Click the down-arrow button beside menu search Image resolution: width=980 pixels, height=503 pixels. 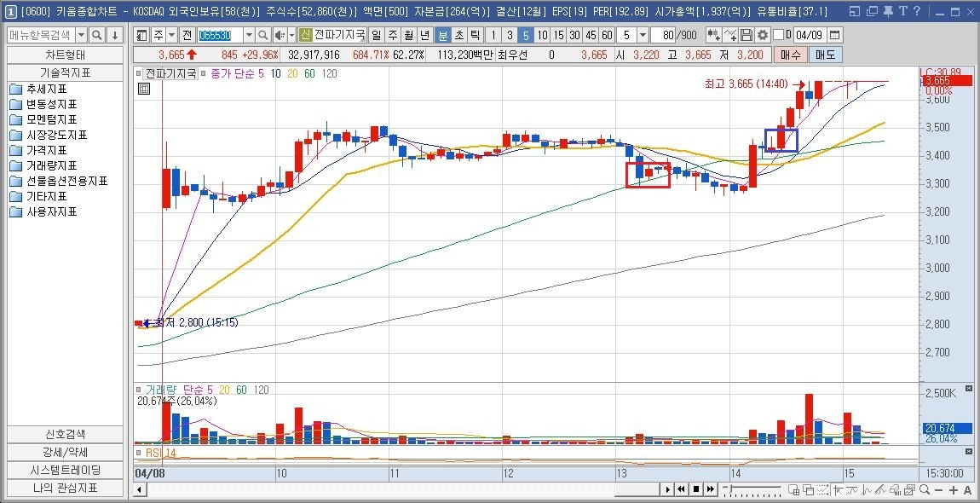click(116, 35)
